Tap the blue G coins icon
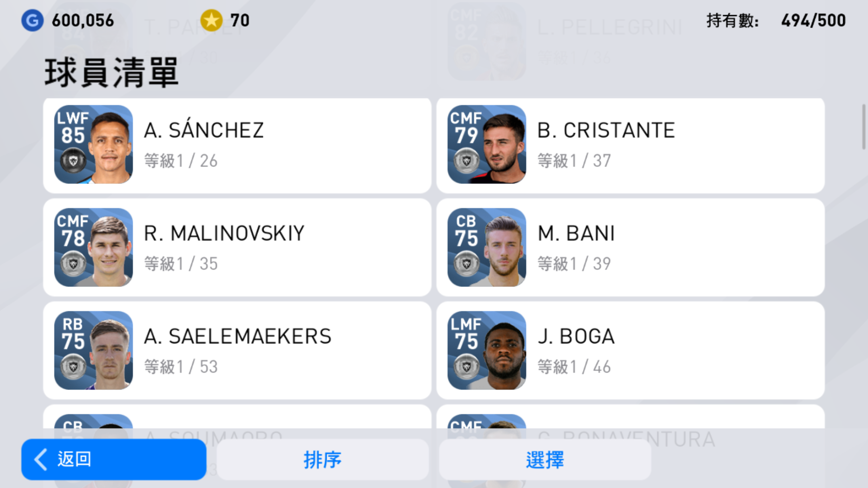The width and height of the screenshot is (868, 488). tap(33, 20)
